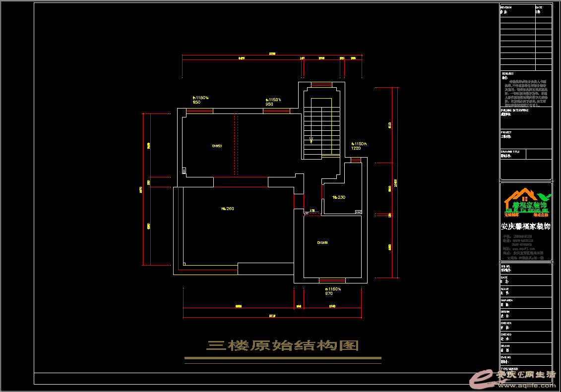This screenshot has width=561, height=392.
Task: Click the DESIGN field in title block
Action: 525,314
